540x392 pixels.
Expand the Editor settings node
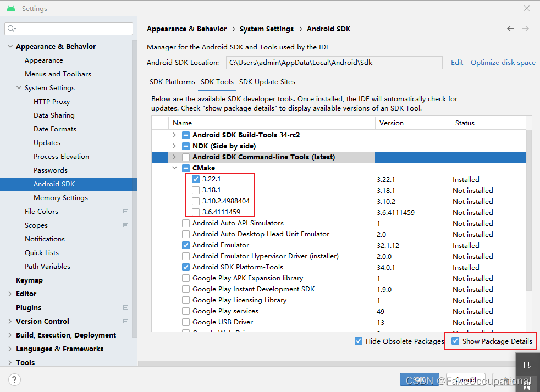(10, 294)
